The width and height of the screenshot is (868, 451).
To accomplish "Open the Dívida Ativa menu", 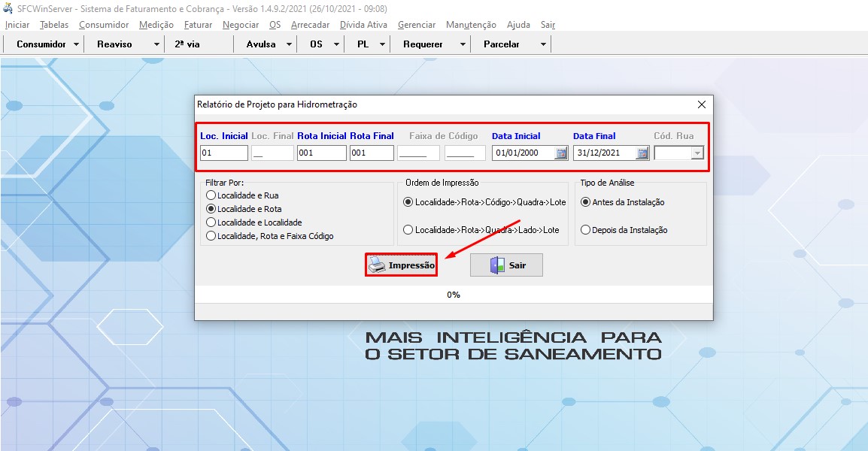I will [x=363, y=25].
